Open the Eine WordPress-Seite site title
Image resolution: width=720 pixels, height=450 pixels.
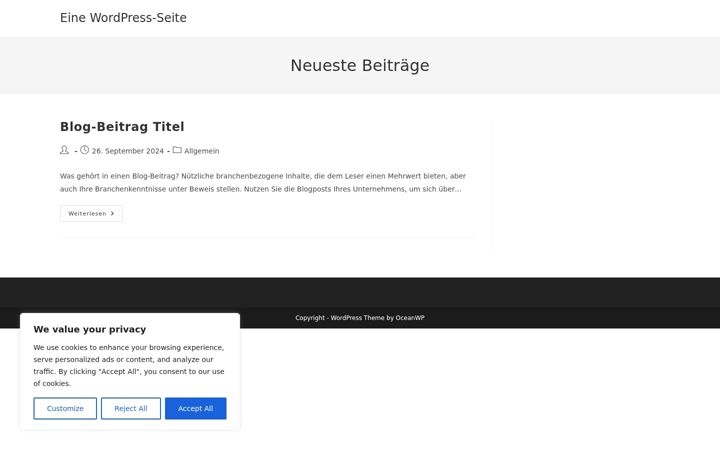point(123,17)
